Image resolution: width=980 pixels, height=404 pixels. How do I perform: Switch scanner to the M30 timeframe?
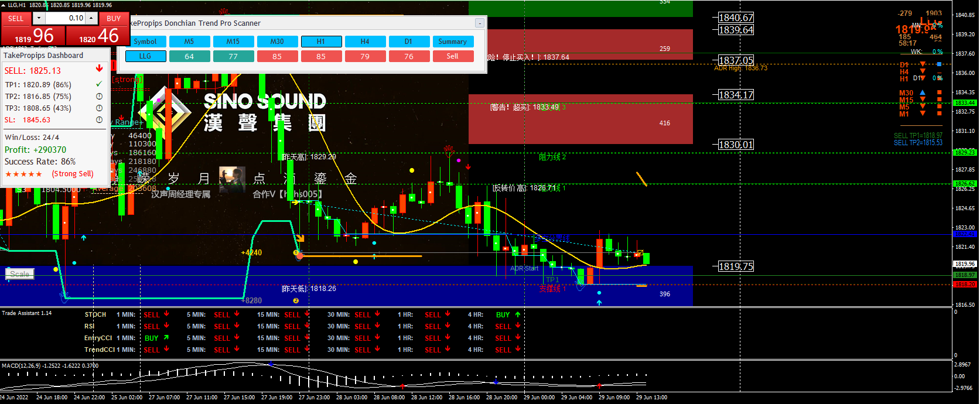pos(277,42)
